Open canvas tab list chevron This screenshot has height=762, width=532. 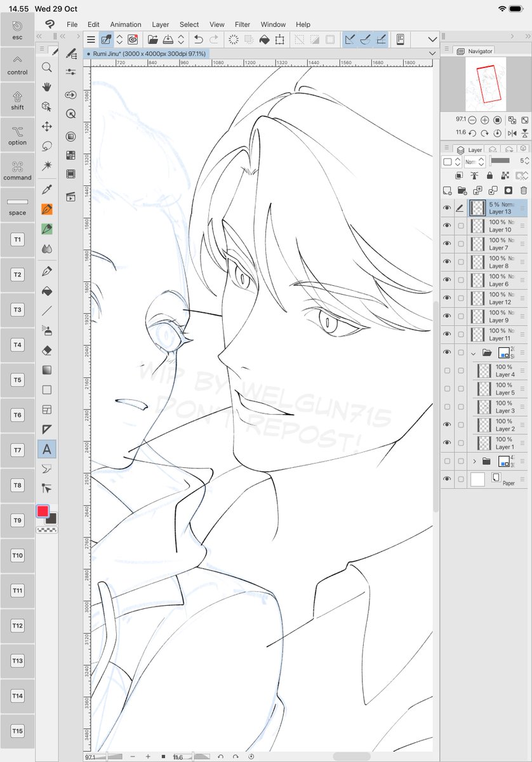[x=433, y=55]
